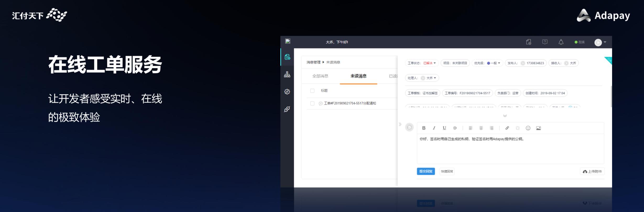Collapse the detail panel with double arrow
The image size is (644, 212).
pyautogui.click(x=400, y=124)
